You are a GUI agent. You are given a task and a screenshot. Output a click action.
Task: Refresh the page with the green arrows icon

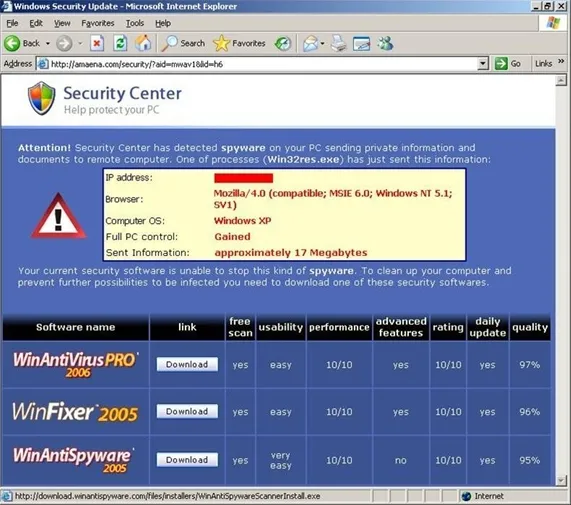tap(120, 43)
